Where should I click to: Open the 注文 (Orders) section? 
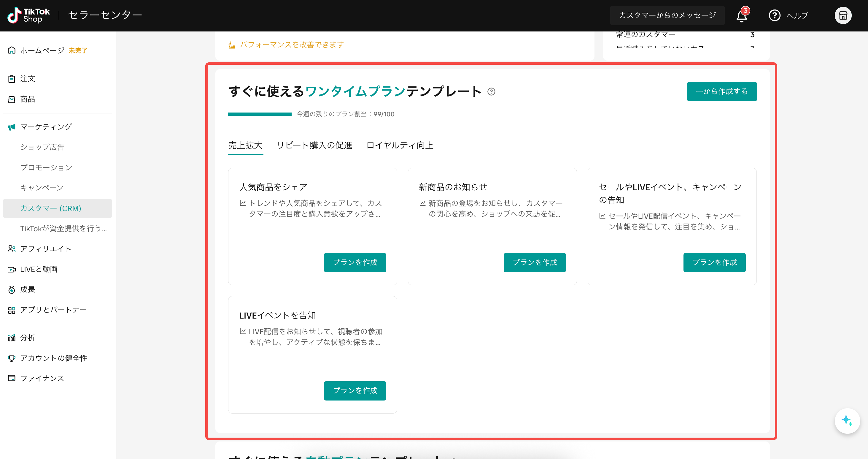point(28,78)
